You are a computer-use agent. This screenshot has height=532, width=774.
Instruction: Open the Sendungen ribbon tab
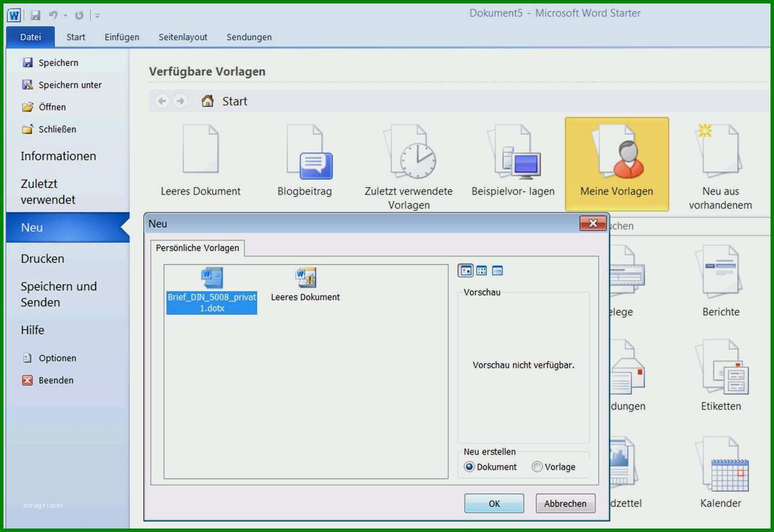pos(249,37)
